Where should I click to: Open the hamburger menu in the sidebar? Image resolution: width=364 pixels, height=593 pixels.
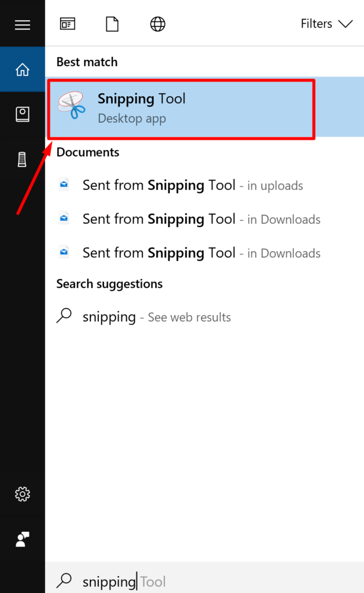click(x=23, y=25)
